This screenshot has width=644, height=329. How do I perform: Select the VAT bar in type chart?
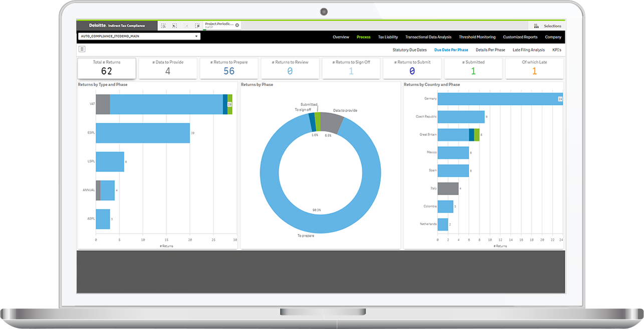point(164,104)
